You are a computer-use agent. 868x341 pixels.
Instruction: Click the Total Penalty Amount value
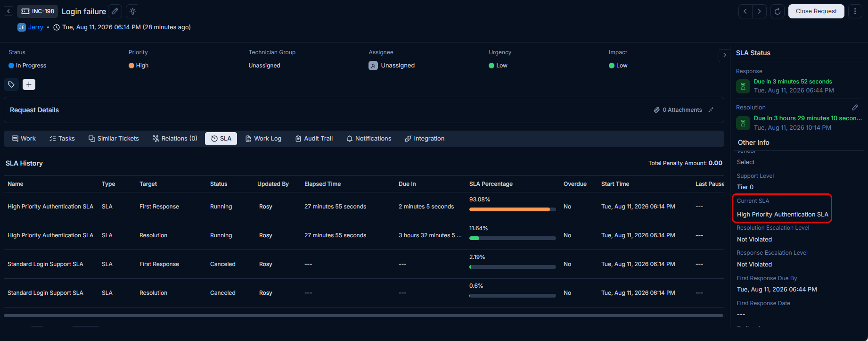(715, 163)
